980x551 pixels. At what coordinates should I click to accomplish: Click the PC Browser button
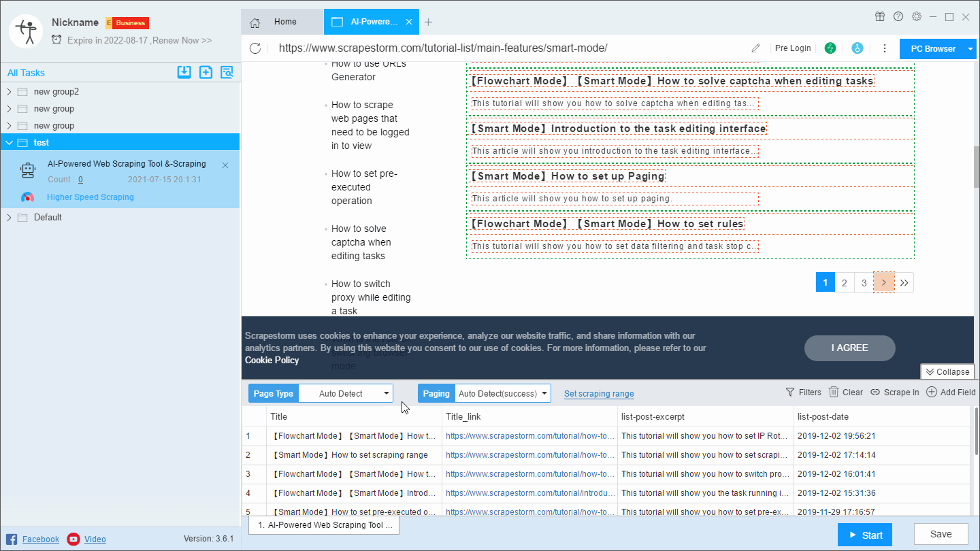(x=932, y=49)
